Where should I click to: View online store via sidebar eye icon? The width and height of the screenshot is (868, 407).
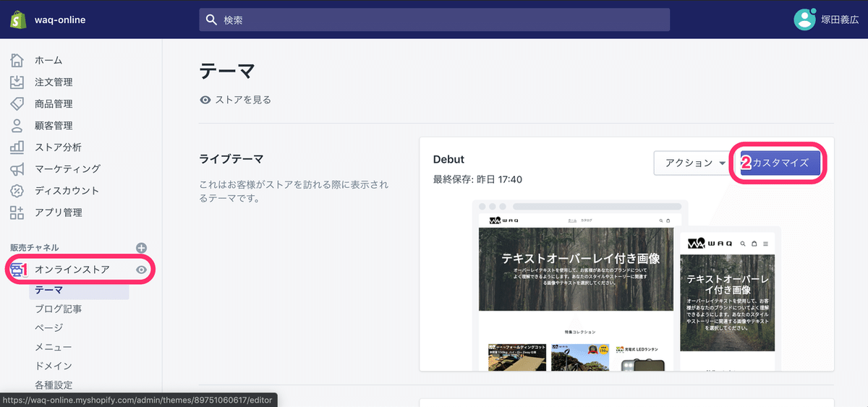click(142, 270)
